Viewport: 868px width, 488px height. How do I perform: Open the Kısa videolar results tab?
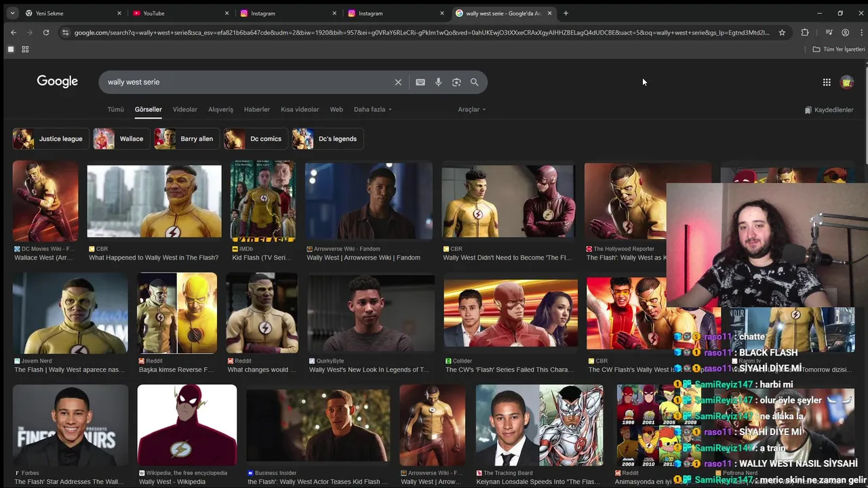coord(300,109)
